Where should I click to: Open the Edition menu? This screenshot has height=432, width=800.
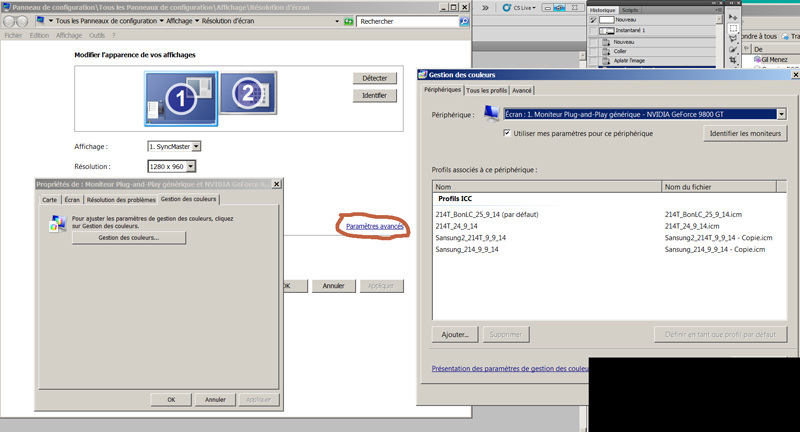tap(39, 35)
